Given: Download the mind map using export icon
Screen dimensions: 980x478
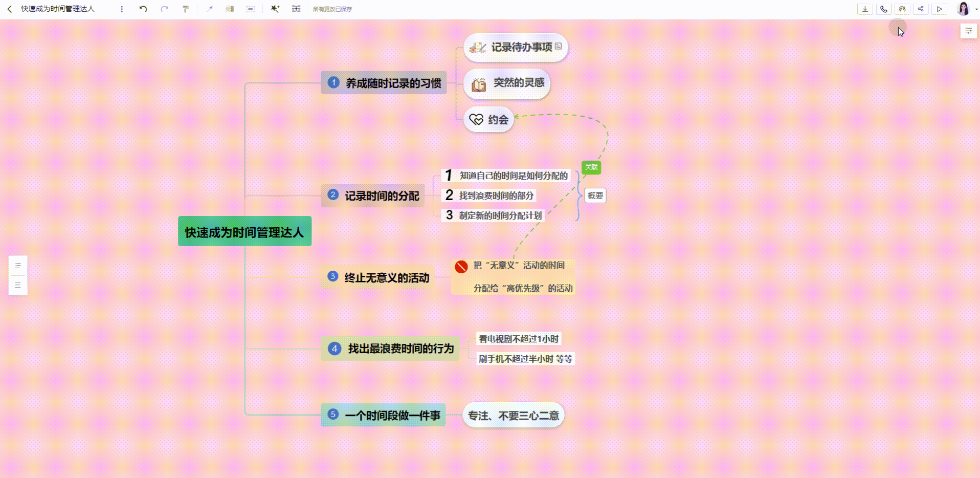Looking at the screenshot, I should [865, 9].
